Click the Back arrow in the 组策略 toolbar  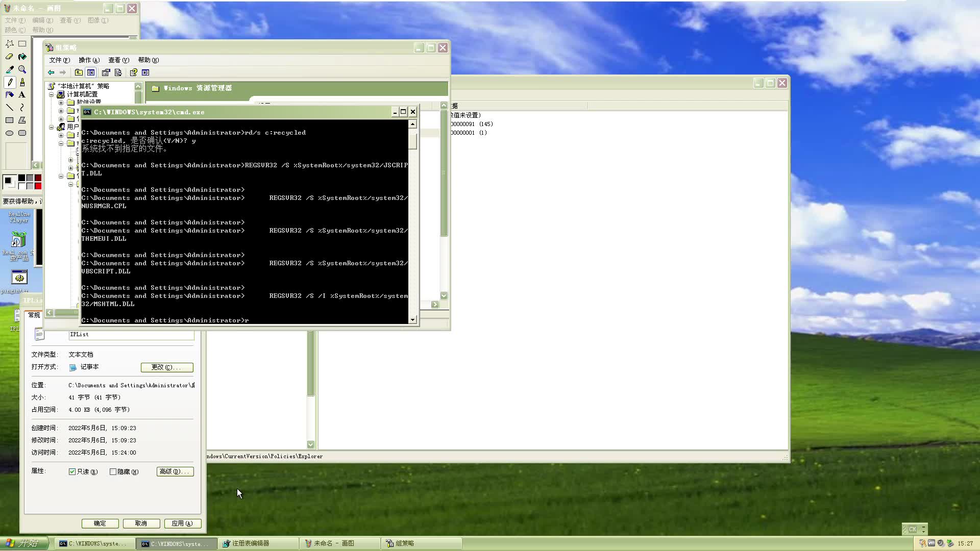point(51,72)
